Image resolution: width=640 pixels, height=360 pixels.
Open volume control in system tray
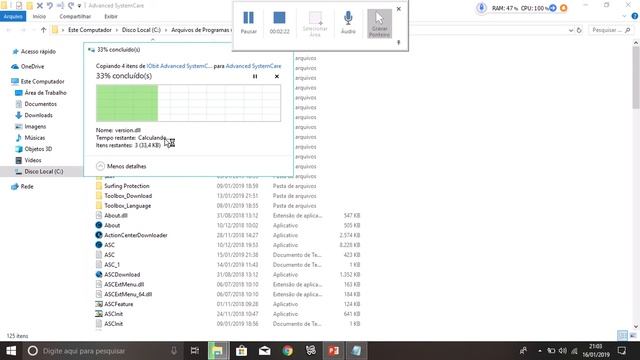pos(562,351)
